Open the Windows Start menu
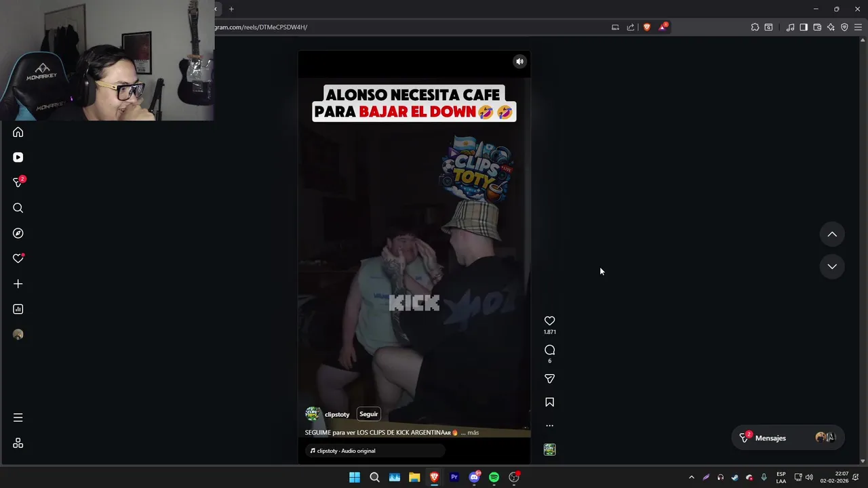This screenshot has height=488, width=868. [x=355, y=477]
